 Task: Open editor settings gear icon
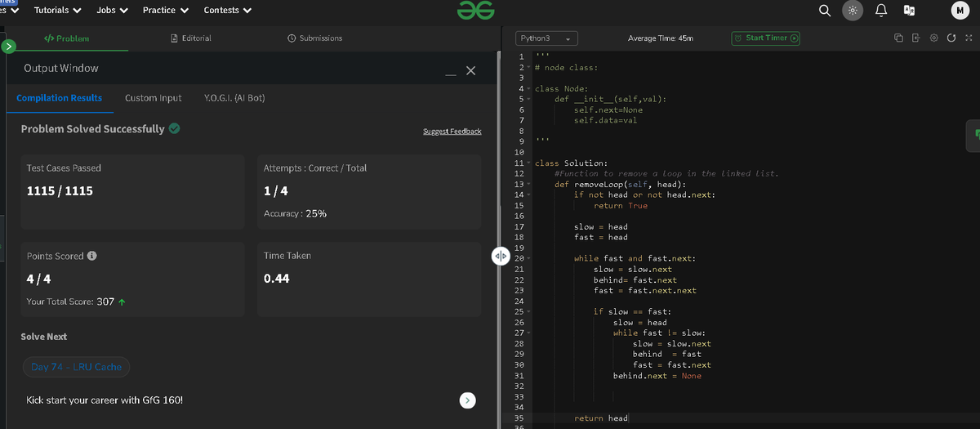(933, 38)
